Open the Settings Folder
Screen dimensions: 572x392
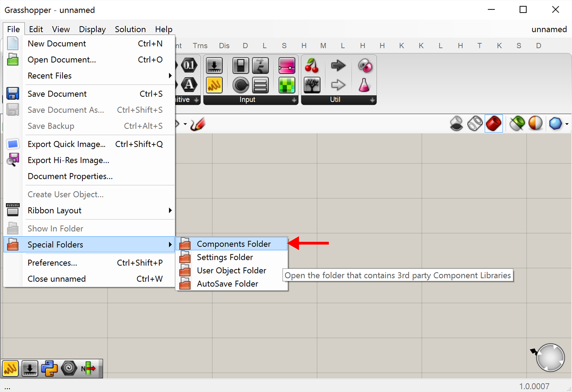232,257
